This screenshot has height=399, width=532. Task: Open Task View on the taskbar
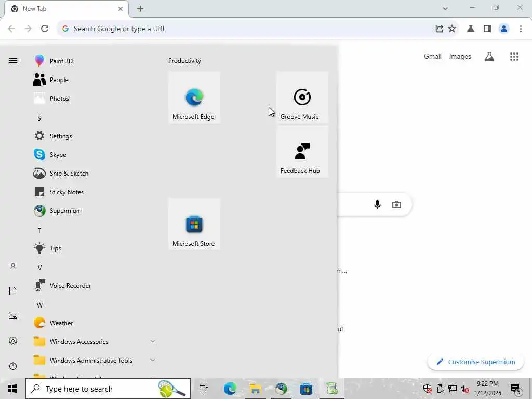click(204, 389)
